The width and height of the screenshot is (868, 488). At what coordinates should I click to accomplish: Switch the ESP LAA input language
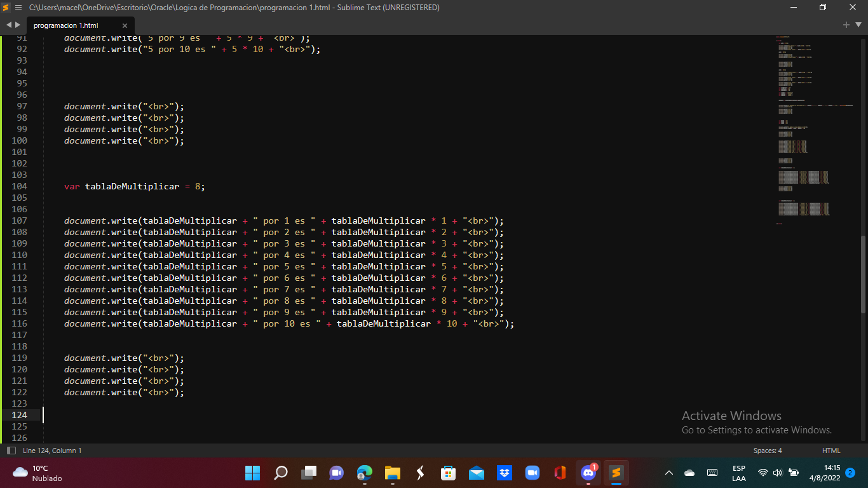pyautogui.click(x=739, y=473)
